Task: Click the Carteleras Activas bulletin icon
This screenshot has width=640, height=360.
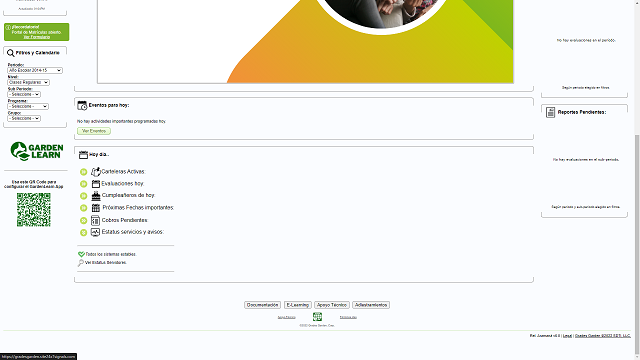Action: click(96, 171)
